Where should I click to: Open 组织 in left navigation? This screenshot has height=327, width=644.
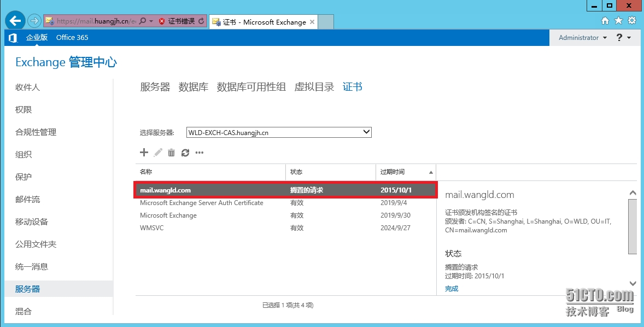tap(24, 154)
